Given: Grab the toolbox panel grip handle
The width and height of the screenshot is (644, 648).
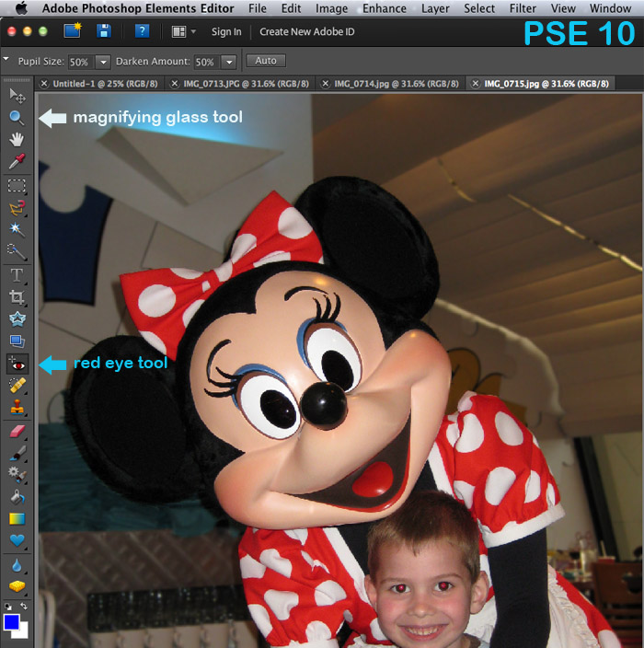Looking at the screenshot, I should [17, 80].
